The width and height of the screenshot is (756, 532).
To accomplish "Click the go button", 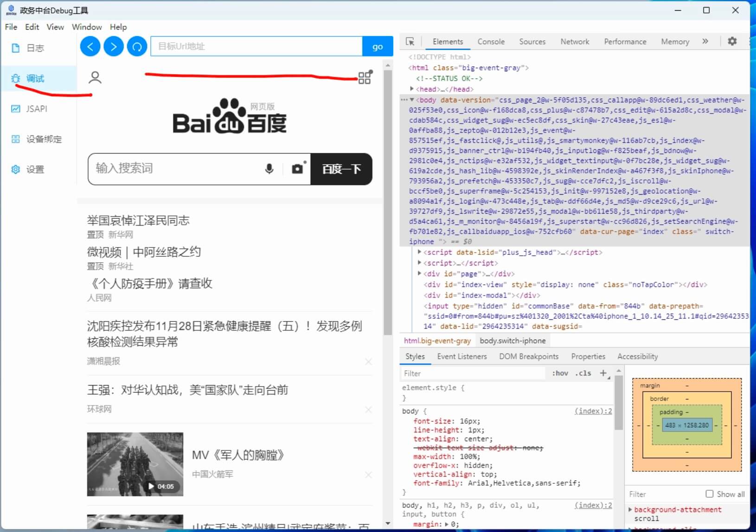I will coord(378,46).
